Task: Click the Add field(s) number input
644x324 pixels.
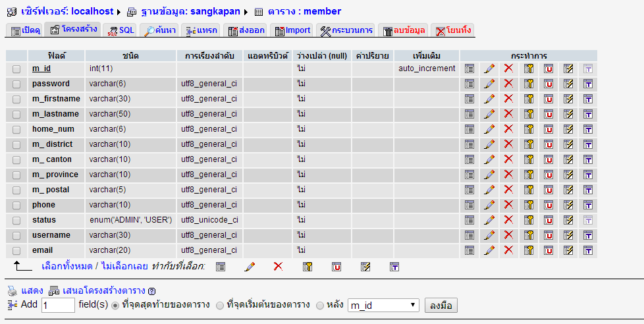Action: pyautogui.click(x=58, y=306)
